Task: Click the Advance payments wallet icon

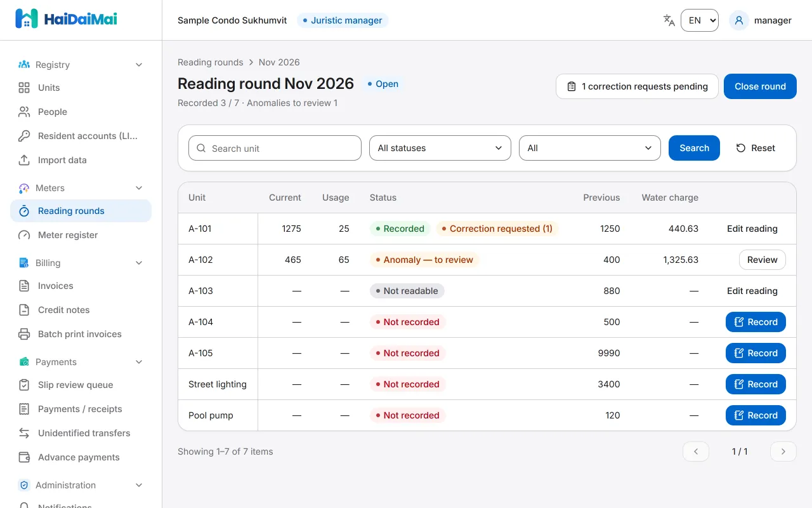Action: [x=24, y=457]
